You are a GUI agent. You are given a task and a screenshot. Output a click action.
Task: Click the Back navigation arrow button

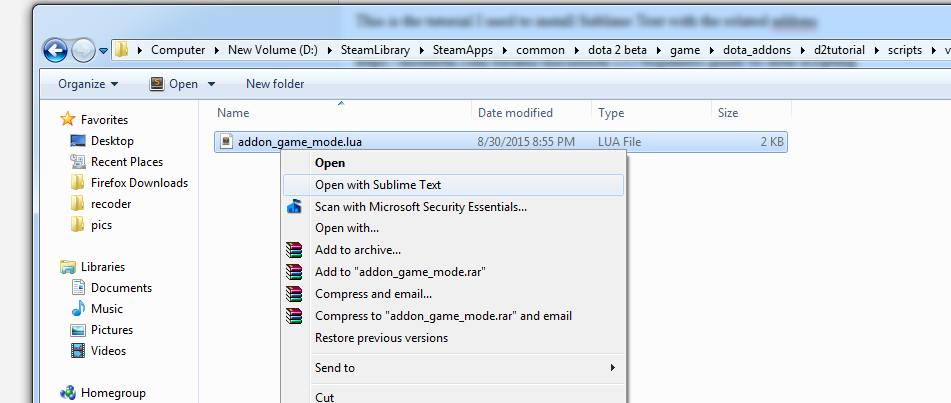click(x=55, y=50)
